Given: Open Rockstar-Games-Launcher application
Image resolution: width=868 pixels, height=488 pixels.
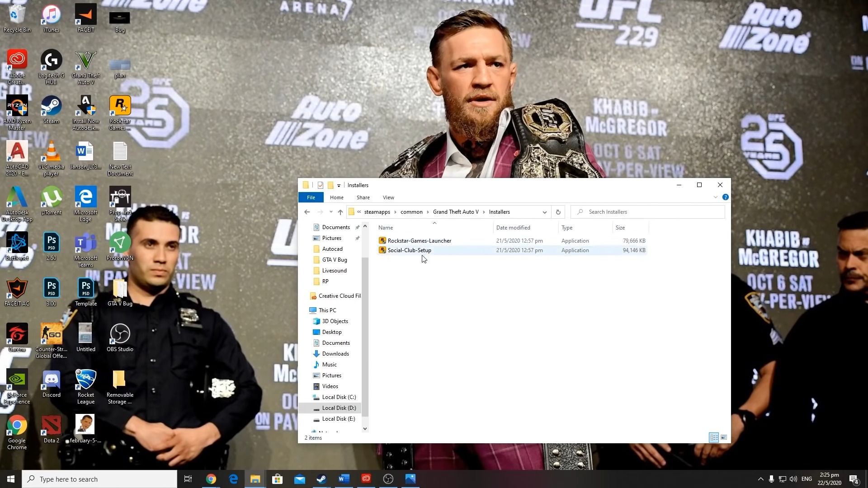Looking at the screenshot, I should tap(419, 240).
